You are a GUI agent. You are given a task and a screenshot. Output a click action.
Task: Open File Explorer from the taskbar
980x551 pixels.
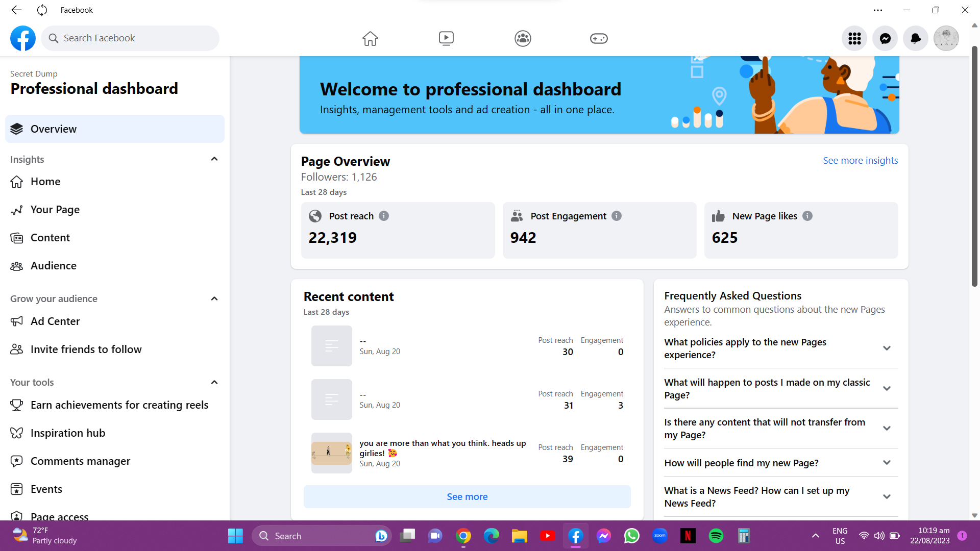(520, 536)
